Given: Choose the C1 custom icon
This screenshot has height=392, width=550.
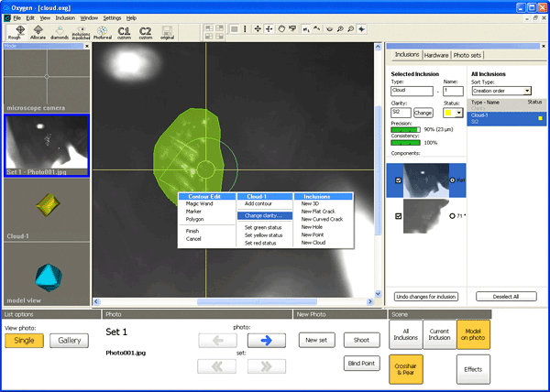Looking at the screenshot, I should tap(125, 32).
